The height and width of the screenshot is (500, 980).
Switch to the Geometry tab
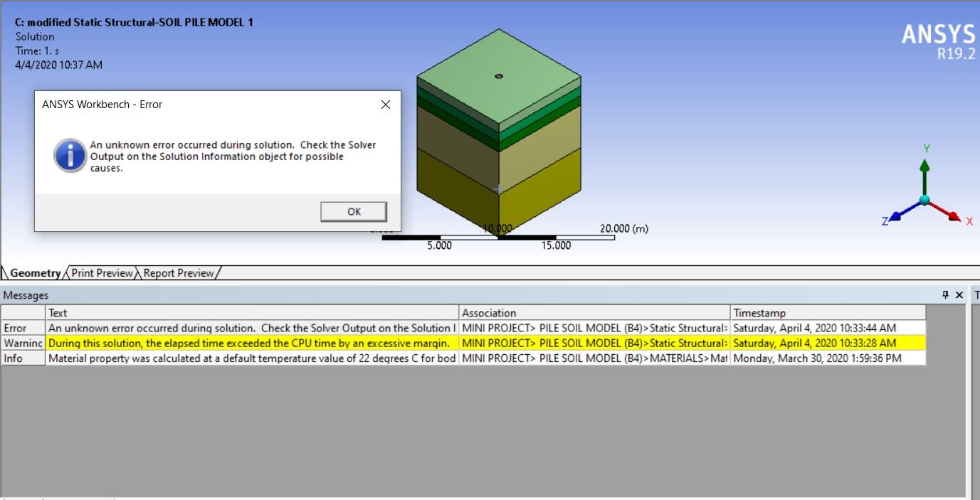33,273
